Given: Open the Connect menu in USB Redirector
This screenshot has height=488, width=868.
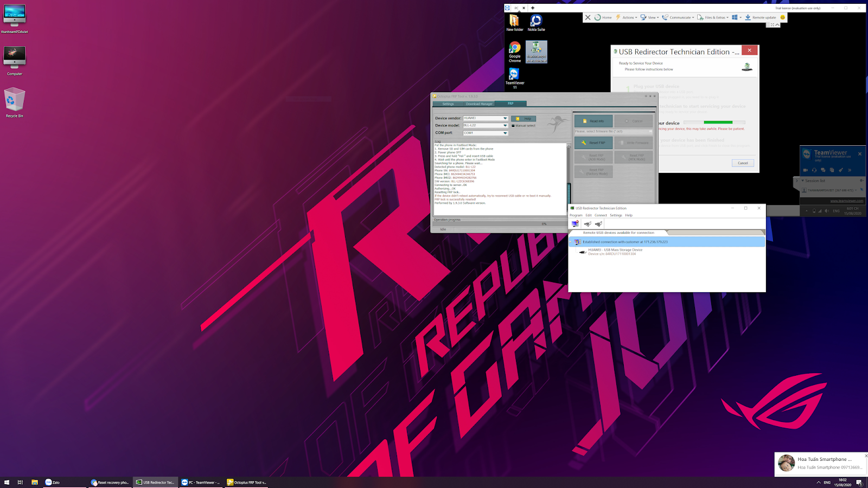Looking at the screenshot, I should click(x=601, y=215).
